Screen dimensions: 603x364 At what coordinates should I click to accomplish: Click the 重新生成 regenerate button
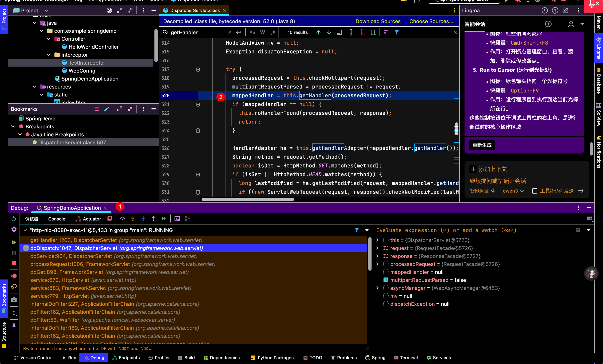coord(482,145)
